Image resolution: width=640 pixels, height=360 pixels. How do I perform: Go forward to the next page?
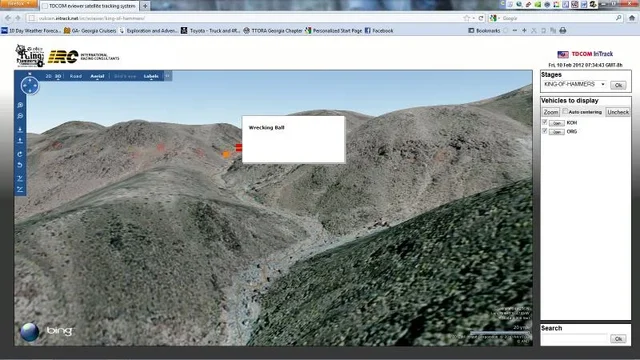pos(18,18)
